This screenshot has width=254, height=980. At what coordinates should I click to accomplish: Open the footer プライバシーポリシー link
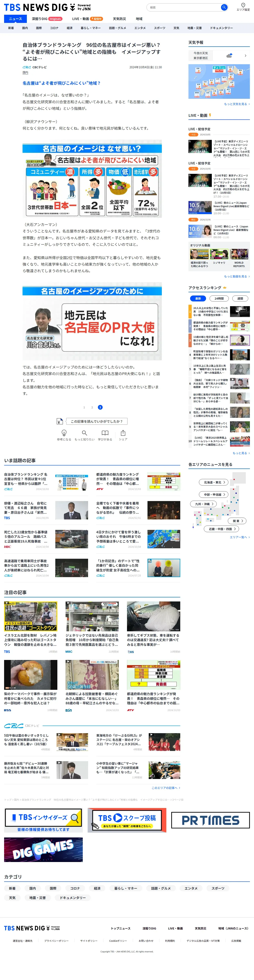(x=56, y=941)
